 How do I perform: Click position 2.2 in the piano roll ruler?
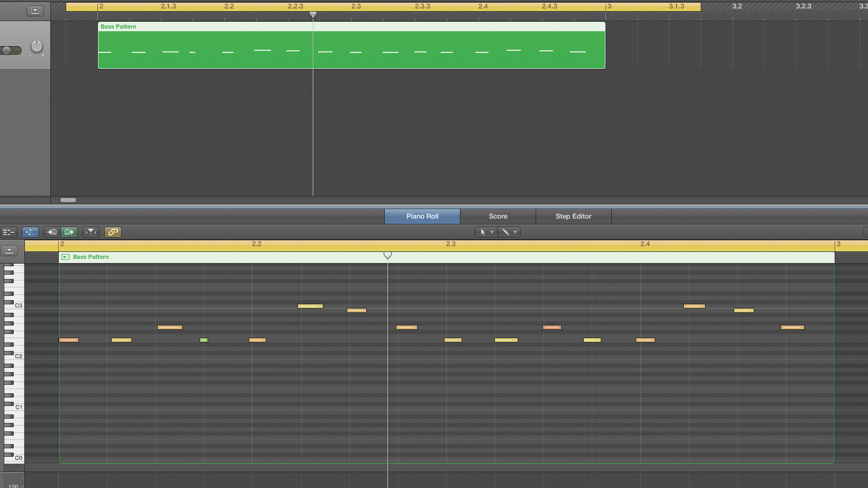257,244
